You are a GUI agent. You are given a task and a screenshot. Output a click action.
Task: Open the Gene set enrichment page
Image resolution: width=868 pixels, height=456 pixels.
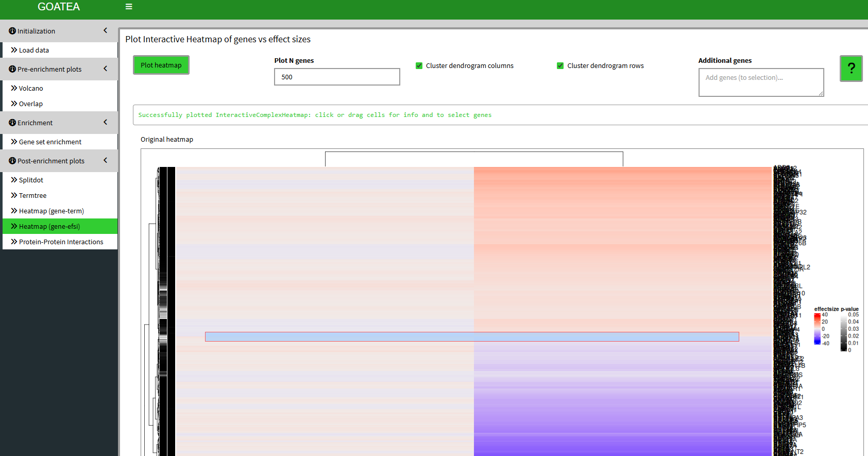coord(50,142)
